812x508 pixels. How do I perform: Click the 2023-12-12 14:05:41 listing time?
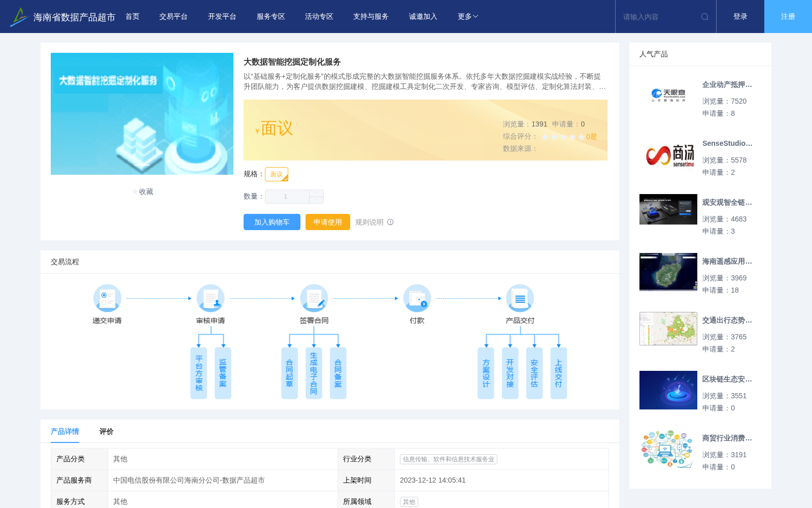[433, 480]
